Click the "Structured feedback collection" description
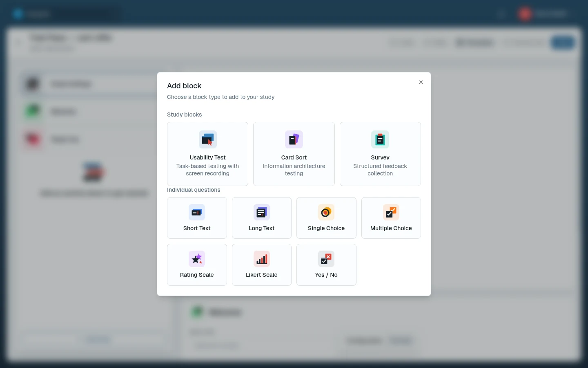This screenshot has height=368, width=588. (x=380, y=170)
